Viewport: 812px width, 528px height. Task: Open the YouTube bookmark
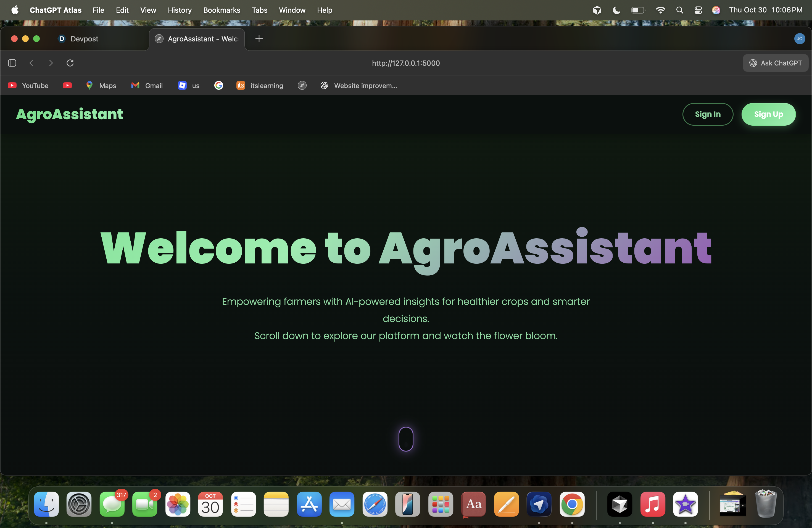tap(28, 86)
